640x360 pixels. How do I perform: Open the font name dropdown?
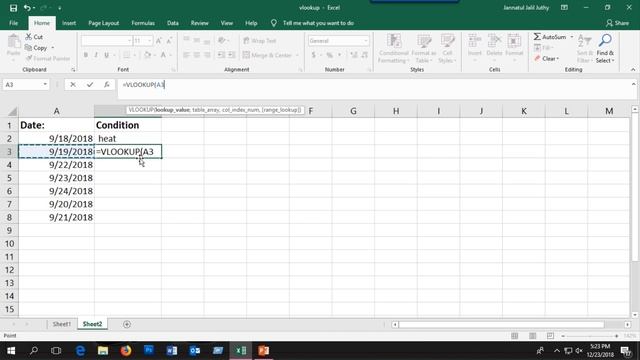[x=129, y=41]
